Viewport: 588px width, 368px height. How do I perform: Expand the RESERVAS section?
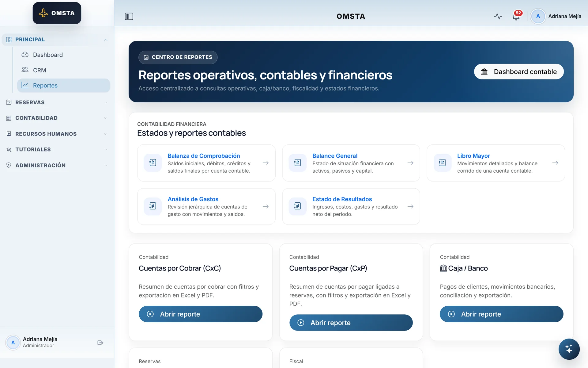pyautogui.click(x=57, y=102)
